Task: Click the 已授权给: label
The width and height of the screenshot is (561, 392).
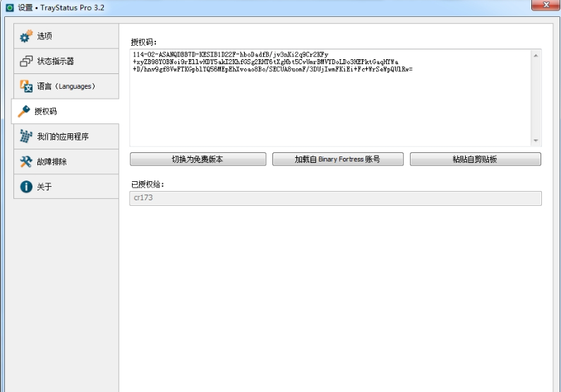Action: pos(147,185)
